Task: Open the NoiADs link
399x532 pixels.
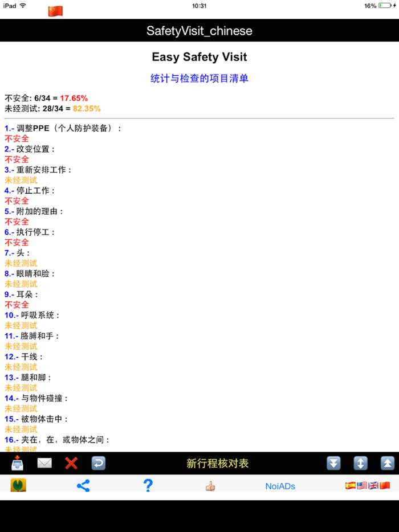Action: coord(280,486)
